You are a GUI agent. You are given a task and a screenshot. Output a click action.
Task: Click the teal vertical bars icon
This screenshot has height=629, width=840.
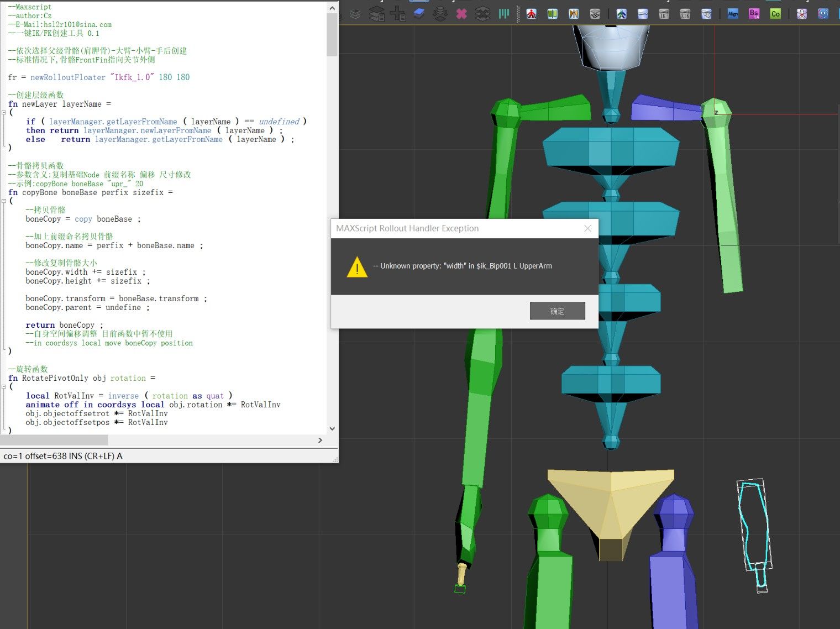pos(503,14)
